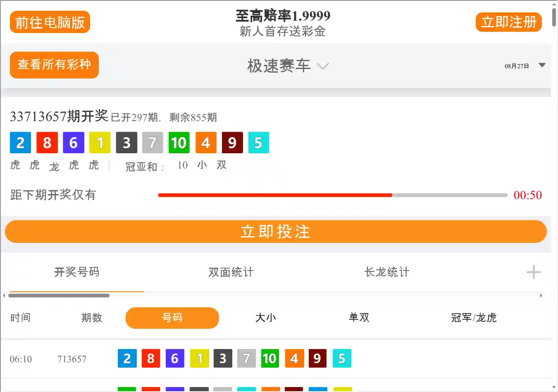This screenshot has width=558, height=392.
Task: Show the 冠军/龙虎 column view
Action: point(474,318)
